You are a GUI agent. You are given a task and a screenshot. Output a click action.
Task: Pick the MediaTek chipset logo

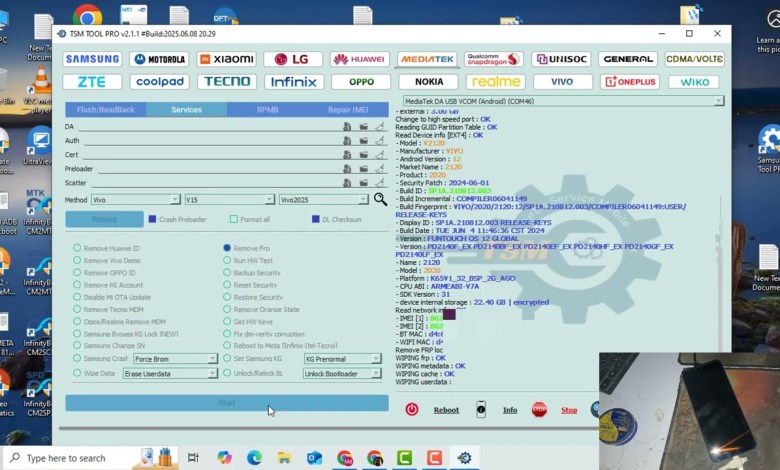[427, 59]
